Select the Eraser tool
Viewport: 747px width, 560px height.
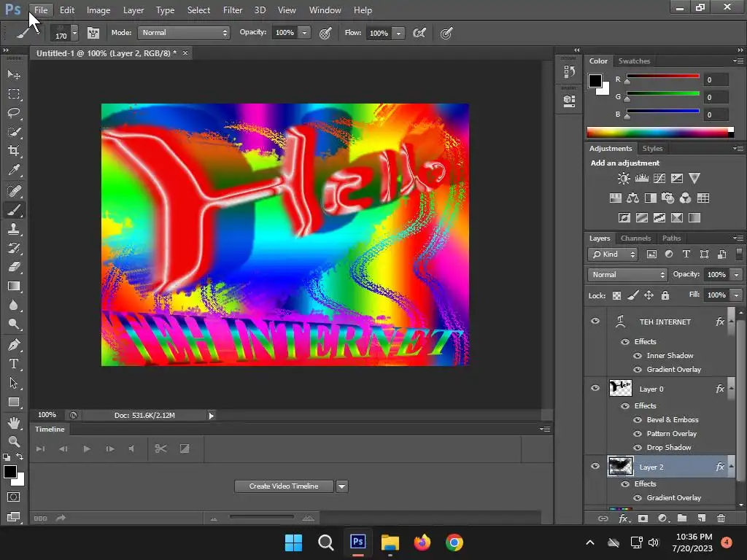point(14,267)
